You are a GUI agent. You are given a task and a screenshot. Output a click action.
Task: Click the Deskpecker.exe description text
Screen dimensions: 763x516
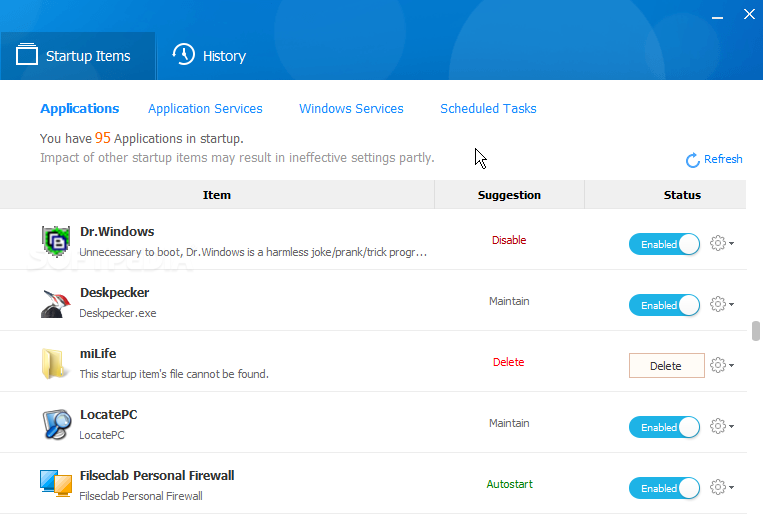pos(118,313)
